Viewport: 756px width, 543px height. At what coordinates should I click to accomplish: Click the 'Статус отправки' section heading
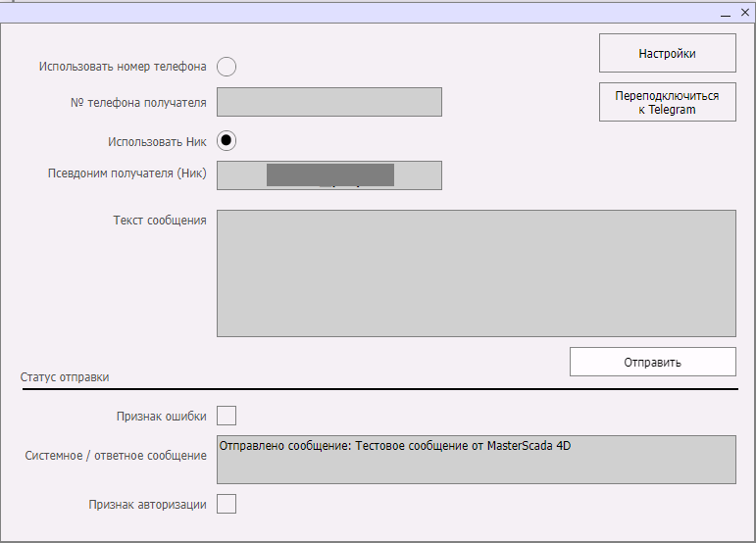click(x=65, y=377)
